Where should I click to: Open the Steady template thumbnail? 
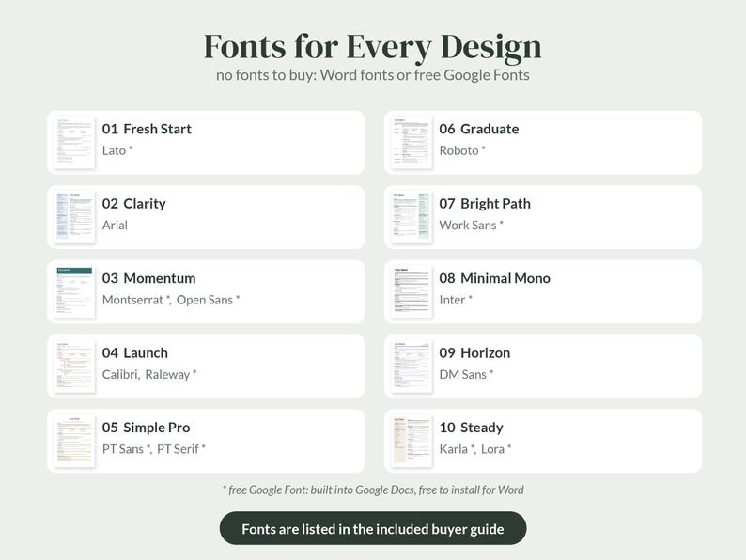pos(412,441)
